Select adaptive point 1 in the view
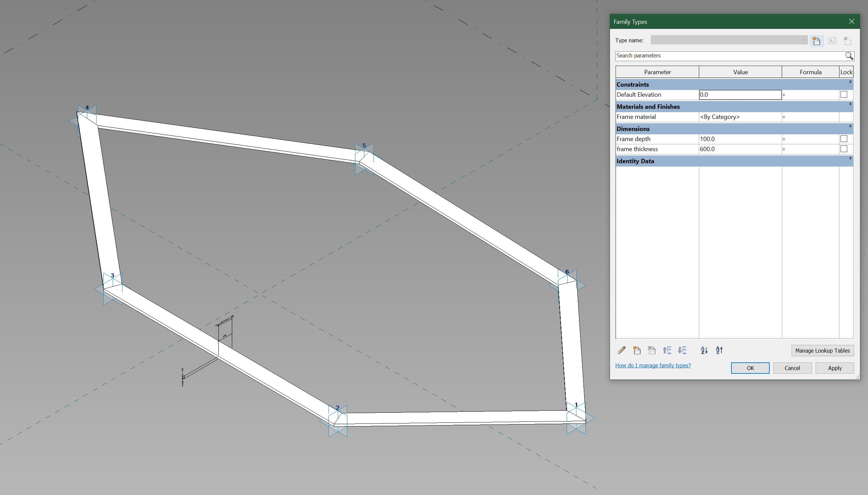Viewport: 868px width, 495px height. [x=576, y=417]
